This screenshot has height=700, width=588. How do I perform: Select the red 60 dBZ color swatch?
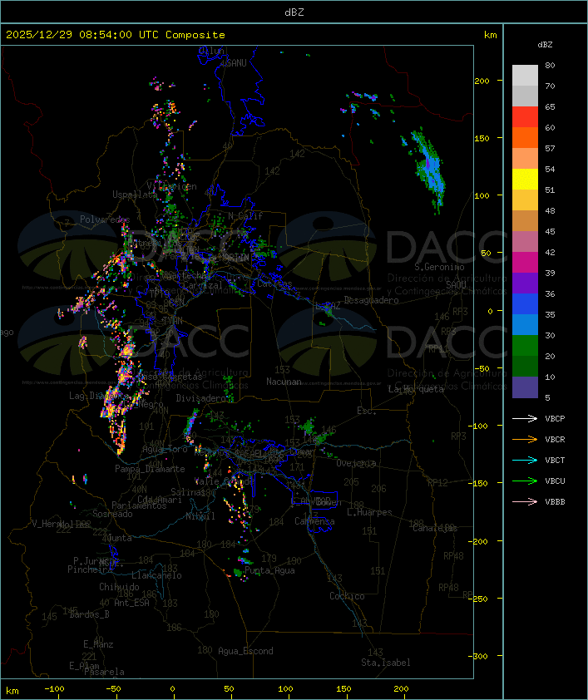(x=525, y=117)
